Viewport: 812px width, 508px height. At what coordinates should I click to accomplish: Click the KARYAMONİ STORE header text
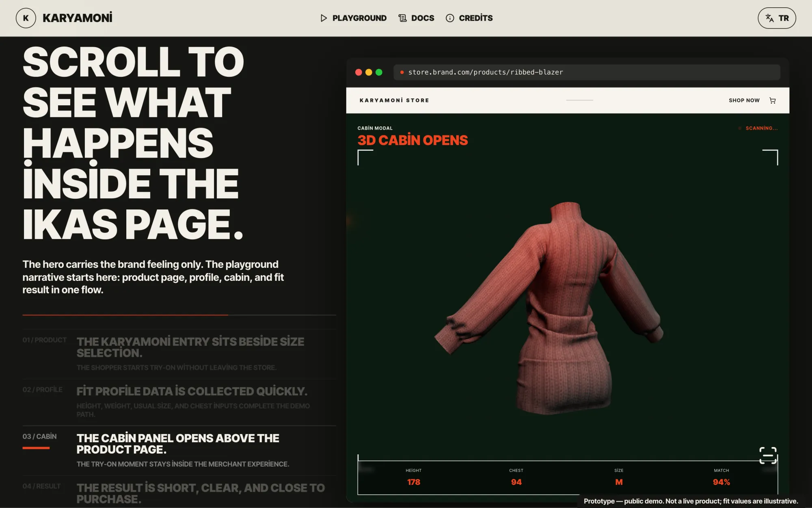point(394,100)
